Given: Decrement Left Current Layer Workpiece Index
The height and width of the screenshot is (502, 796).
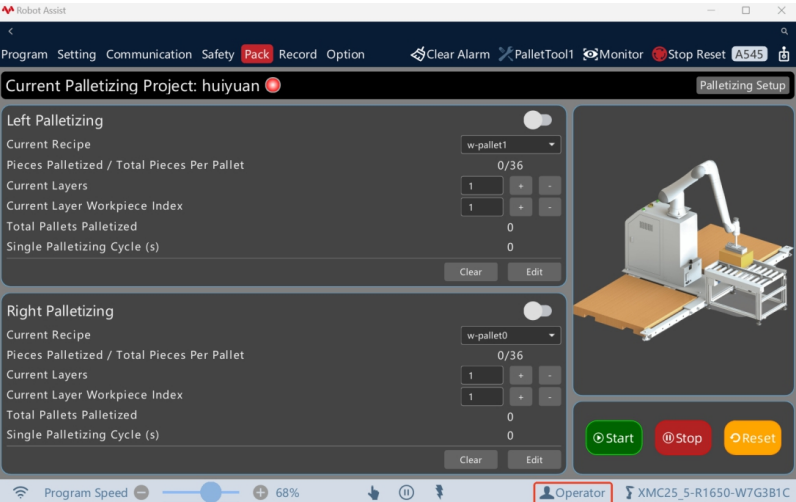Looking at the screenshot, I should point(549,207).
